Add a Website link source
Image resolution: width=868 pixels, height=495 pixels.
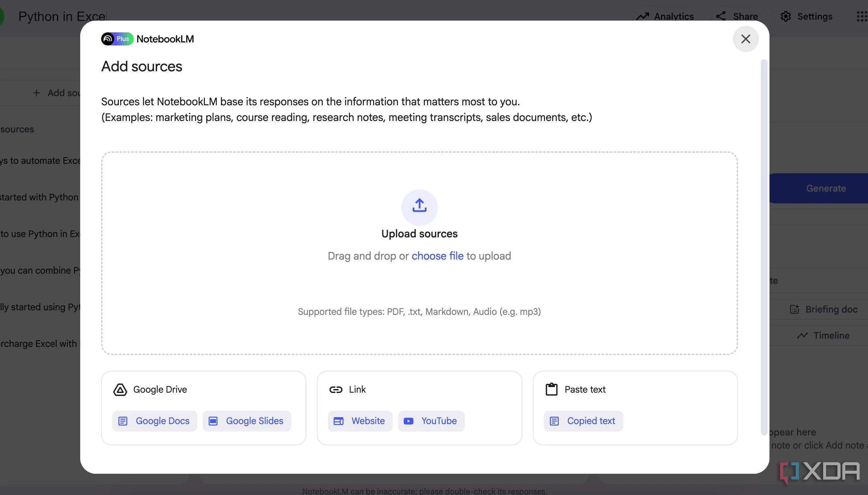click(360, 421)
